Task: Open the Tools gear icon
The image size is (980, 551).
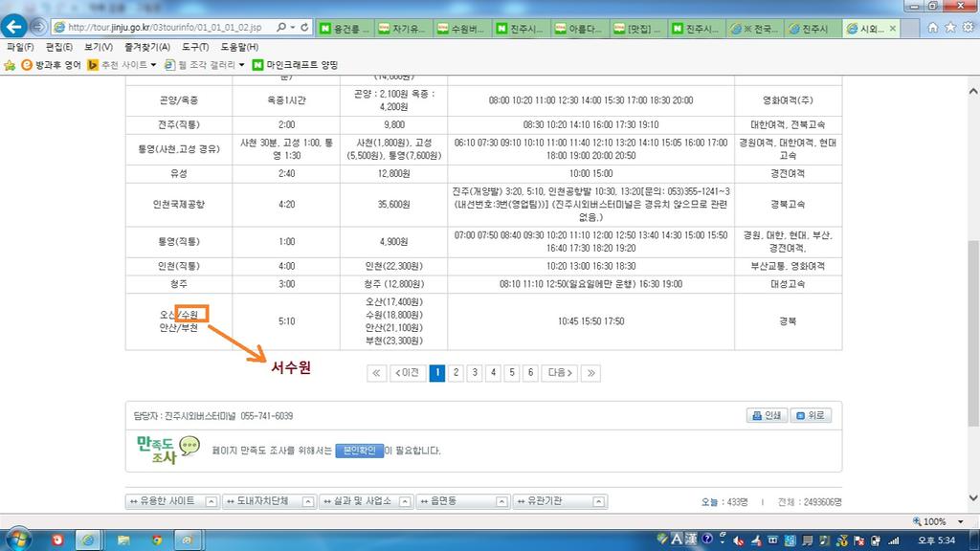Action: [x=969, y=28]
